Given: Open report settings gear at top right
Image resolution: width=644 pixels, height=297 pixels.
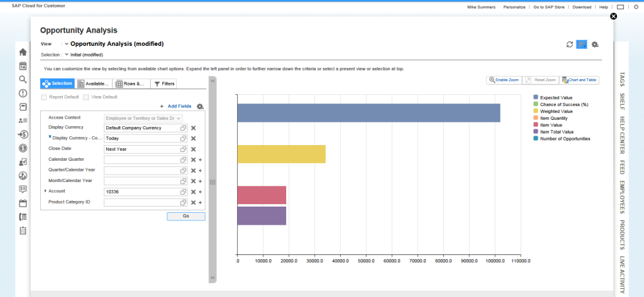Looking at the screenshot, I should point(595,45).
